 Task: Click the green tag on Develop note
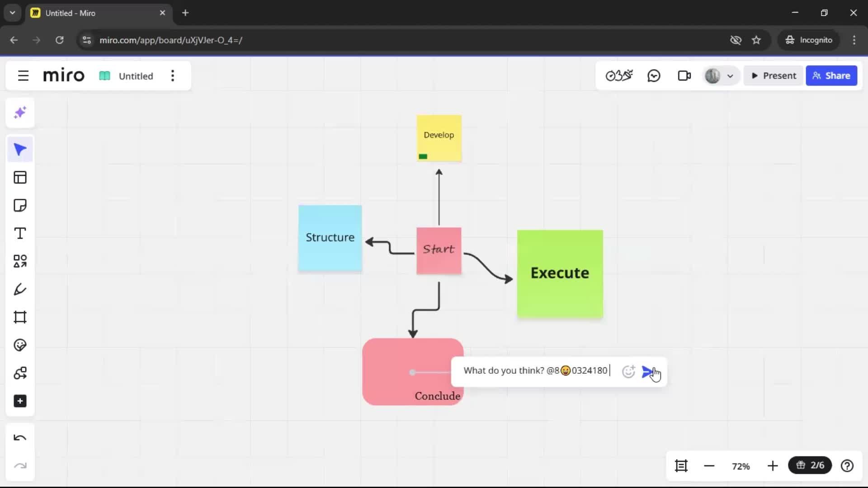click(423, 156)
